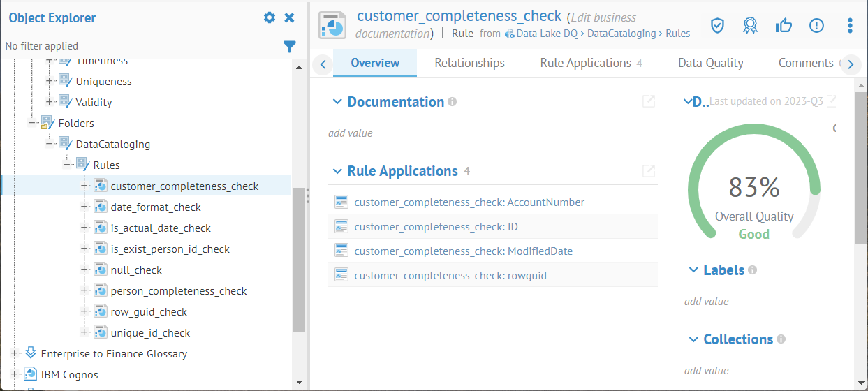Close the Object Explorer panel
The width and height of the screenshot is (868, 391).
coord(289,17)
